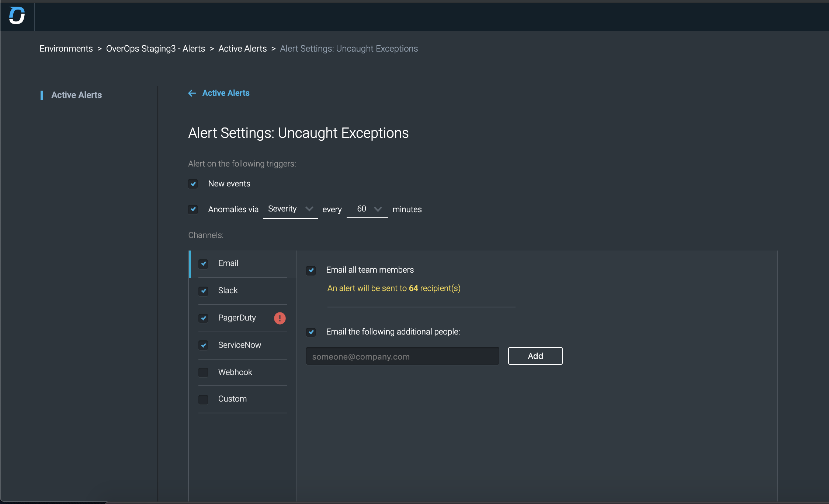Expand the 60 minutes interval dropdown
Image resolution: width=829 pixels, height=504 pixels.
pos(367,209)
